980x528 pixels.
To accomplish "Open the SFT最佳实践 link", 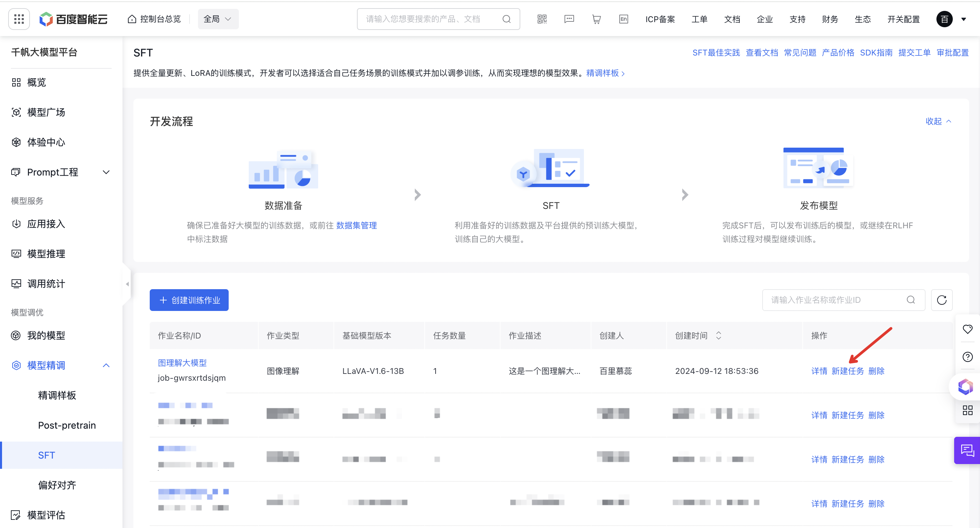I will [x=716, y=52].
